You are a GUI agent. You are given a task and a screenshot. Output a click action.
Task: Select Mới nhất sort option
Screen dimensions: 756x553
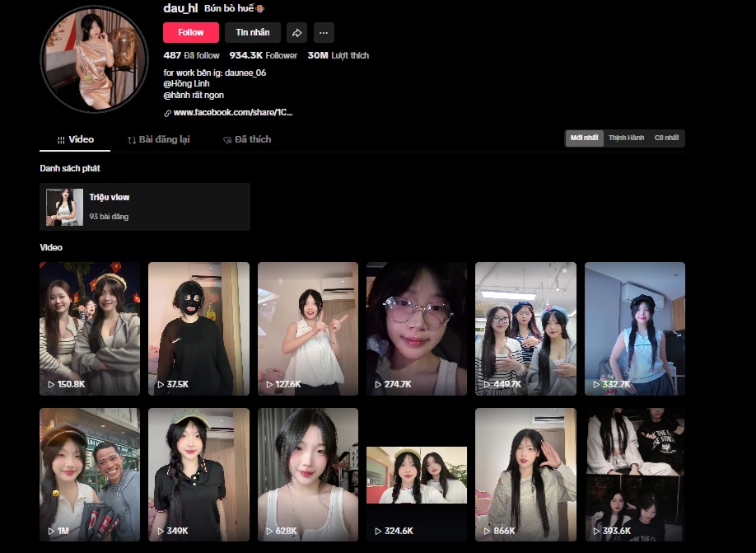point(584,138)
